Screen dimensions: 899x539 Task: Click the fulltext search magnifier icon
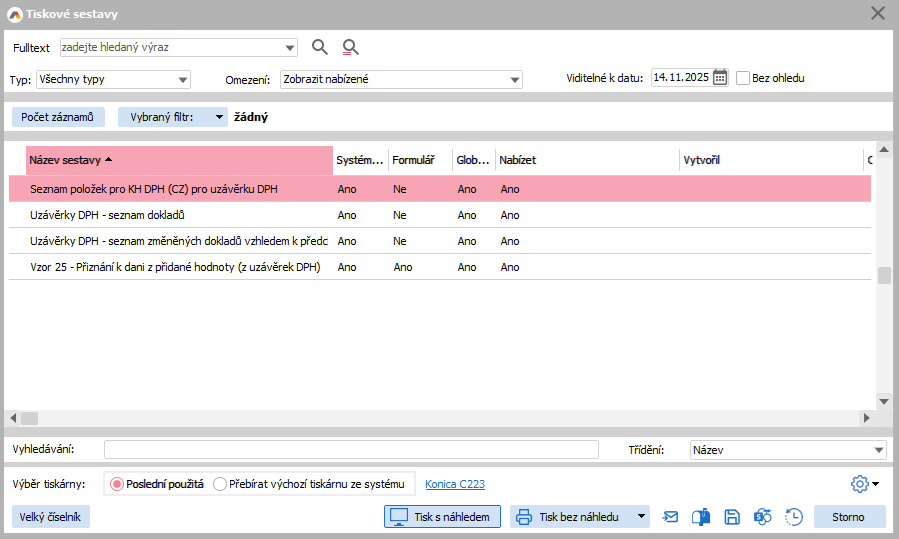tap(320, 47)
